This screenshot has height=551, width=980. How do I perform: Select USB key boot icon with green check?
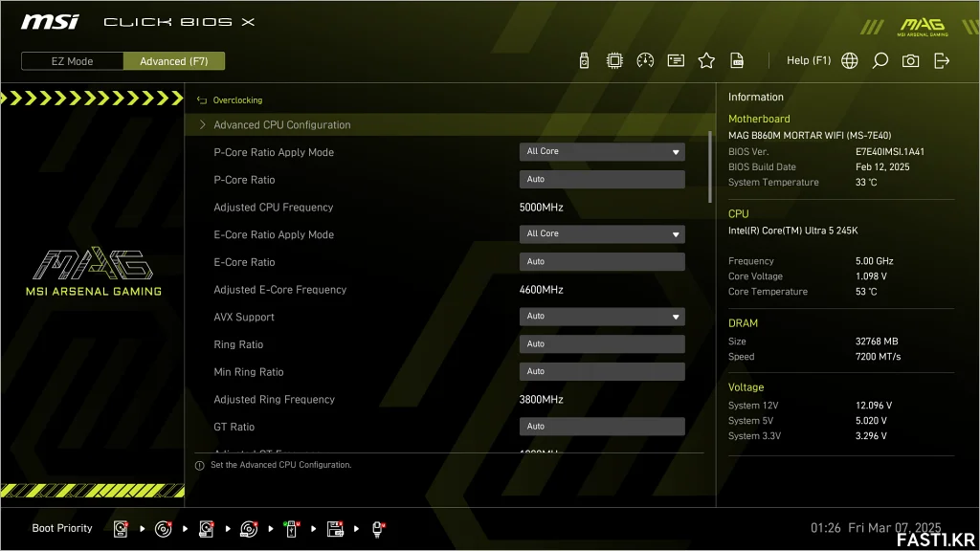click(x=291, y=529)
